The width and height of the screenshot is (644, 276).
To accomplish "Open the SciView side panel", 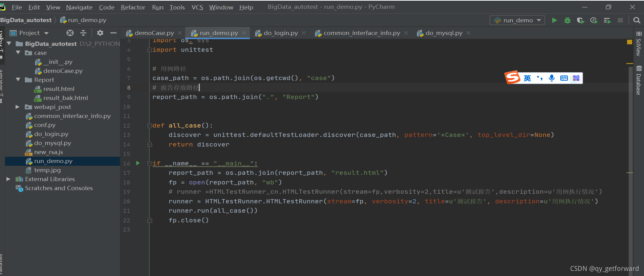I will [639, 44].
